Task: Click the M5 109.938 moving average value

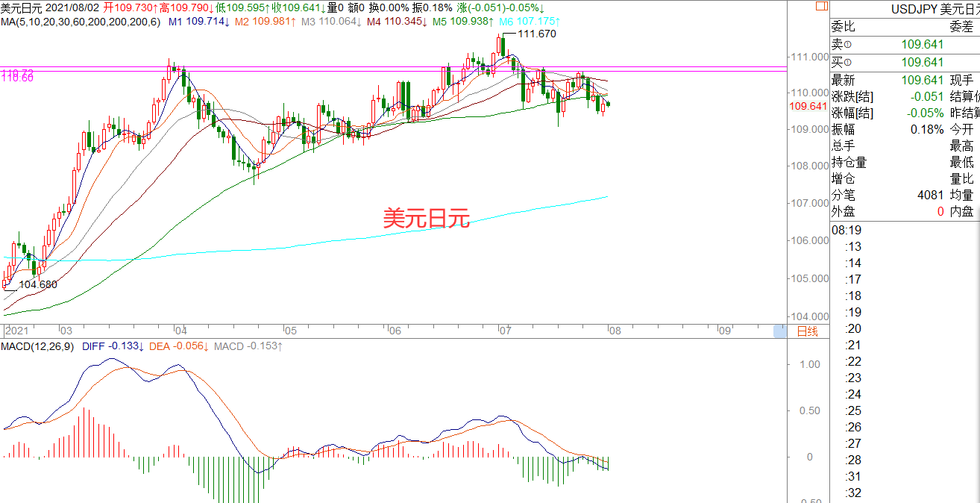Action: pos(465,22)
